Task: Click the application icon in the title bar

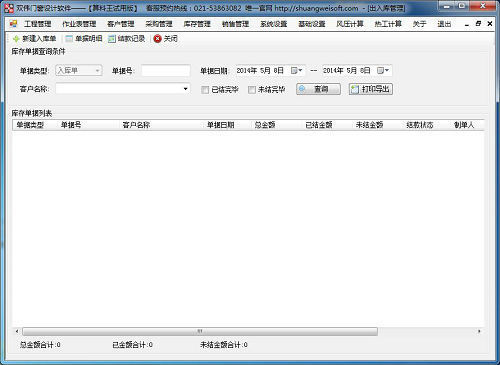Action: pyautogui.click(x=9, y=8)
